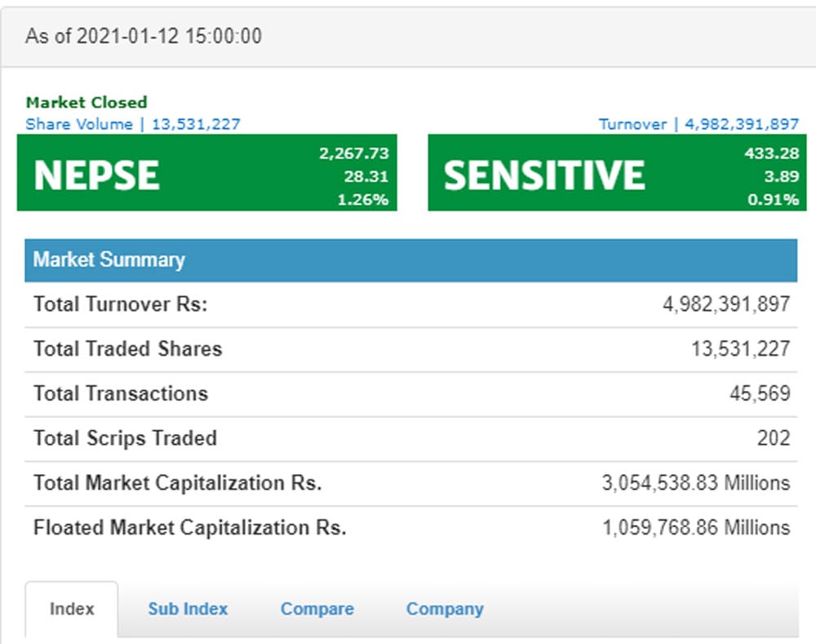Click the green SENSITIVE index banner

pos(617,173)
